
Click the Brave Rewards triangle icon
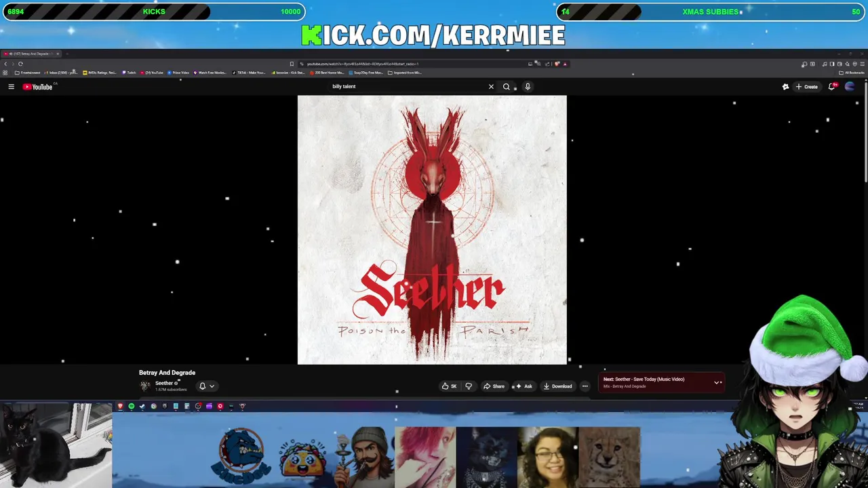pos(565,64)
